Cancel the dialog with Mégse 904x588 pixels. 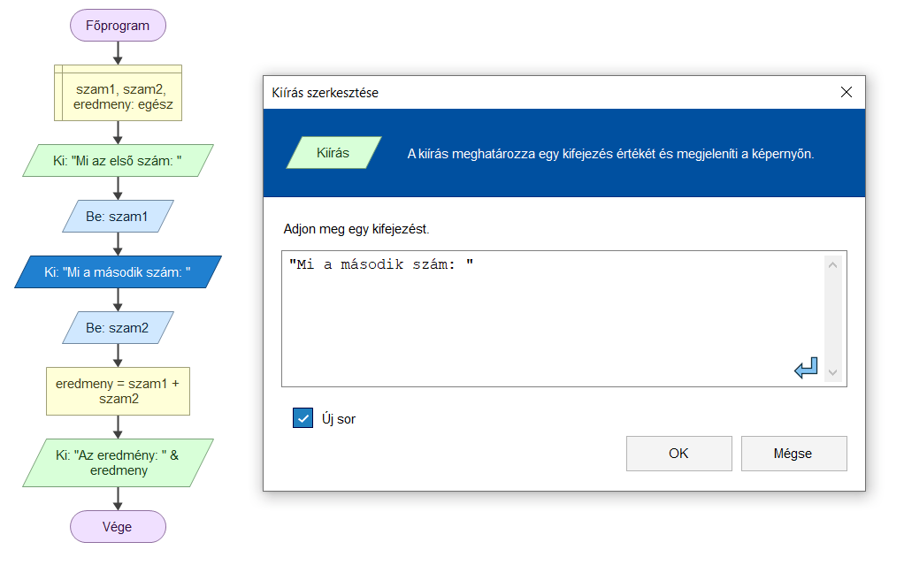click(794, 454)
